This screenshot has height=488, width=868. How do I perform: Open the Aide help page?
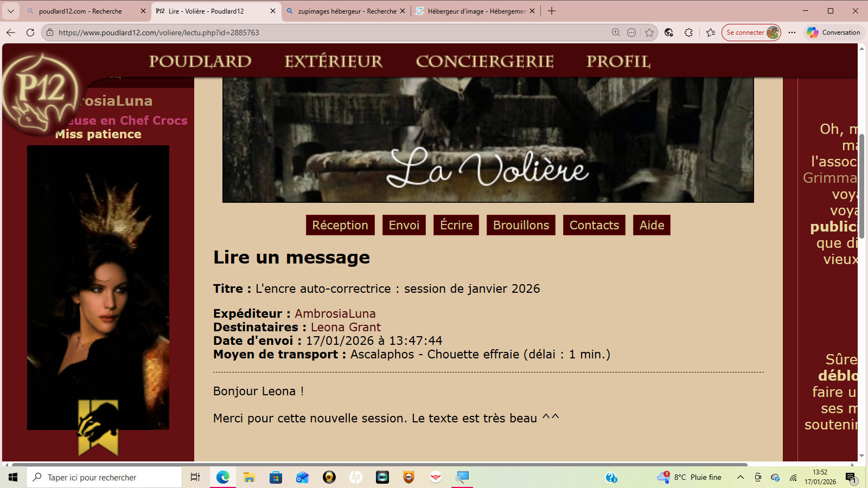click(652, 225)
